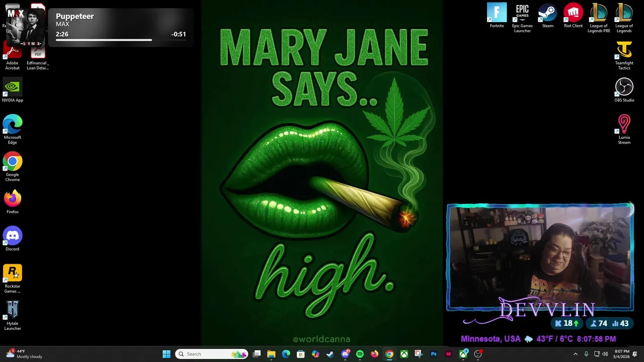This screenshot has height=362, width=644.
Task: Open the Riot Client desktop shortcut
Action: [573, 16]
